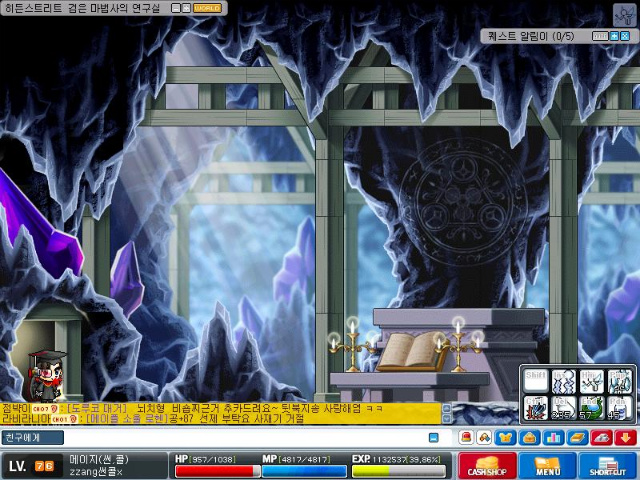This screenshot has width=640, height=480.
Task: Open the SHORT CUT panel
Action: point(608,466)
